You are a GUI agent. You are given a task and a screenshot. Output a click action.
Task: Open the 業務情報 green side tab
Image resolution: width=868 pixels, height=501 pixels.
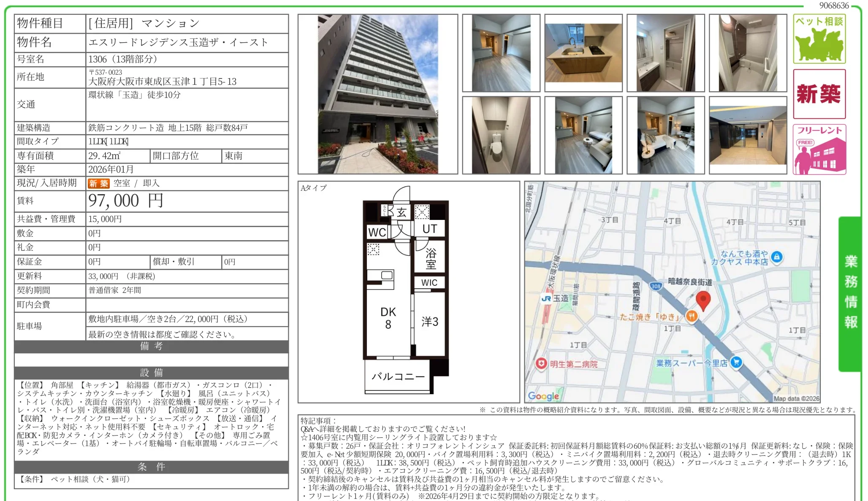tap(850, 294)
